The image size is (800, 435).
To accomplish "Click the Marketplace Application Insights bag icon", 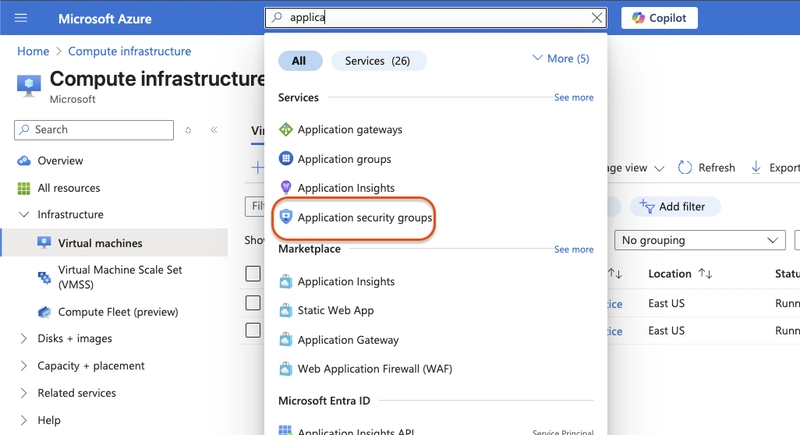I will [x=286, y=281].
